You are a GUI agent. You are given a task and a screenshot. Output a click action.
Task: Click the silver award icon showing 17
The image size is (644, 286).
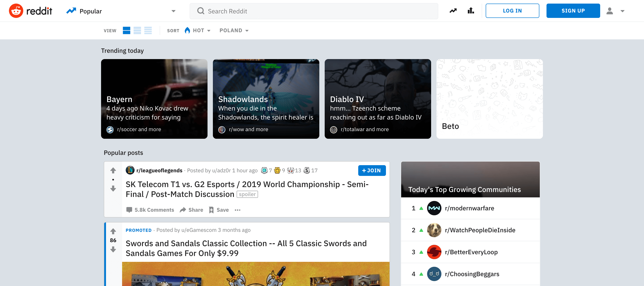point(307,170)
